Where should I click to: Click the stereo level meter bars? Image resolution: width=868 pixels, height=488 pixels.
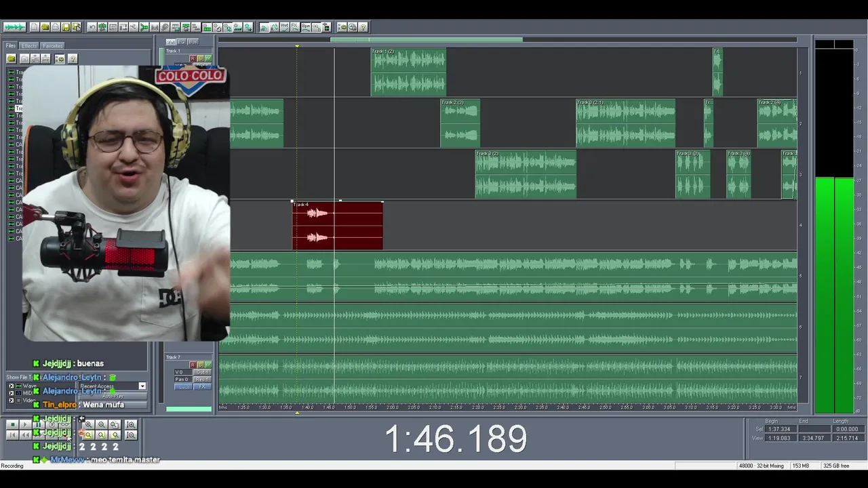(834, 295)
